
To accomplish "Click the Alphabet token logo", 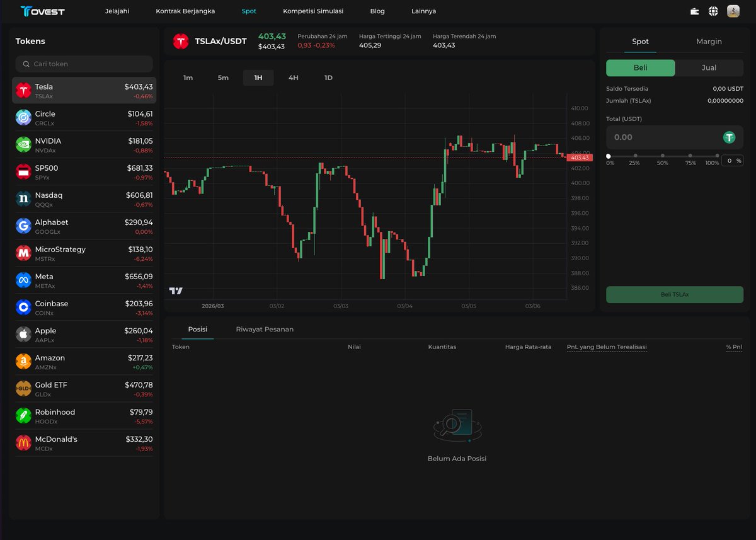I will coord(23,226).
